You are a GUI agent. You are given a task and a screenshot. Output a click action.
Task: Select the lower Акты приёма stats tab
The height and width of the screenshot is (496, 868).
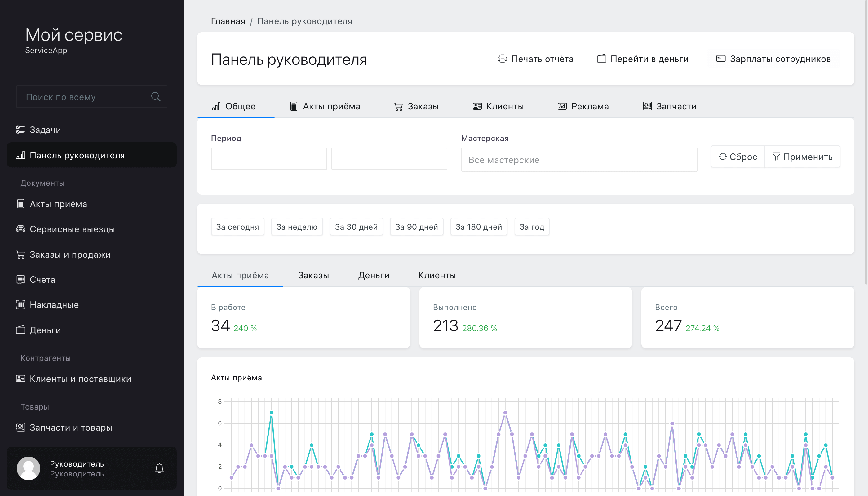(x=240, y=275)
